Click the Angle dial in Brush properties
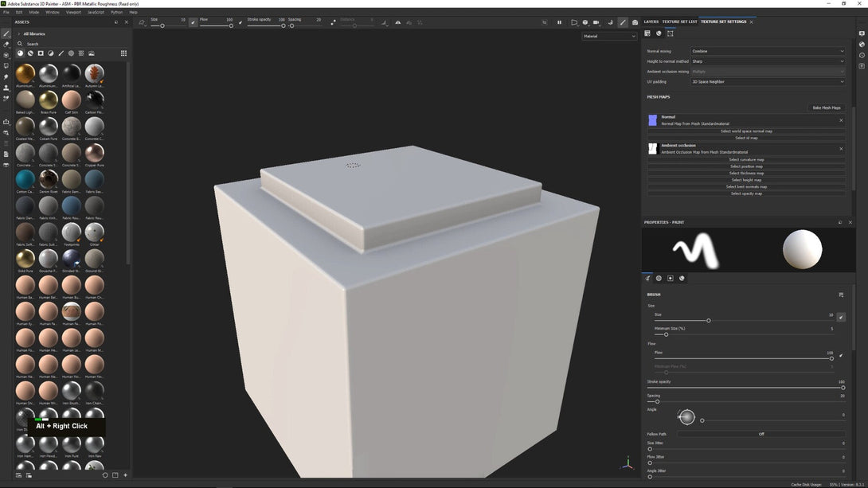The height and width of the screenshot is (488, 868). coord(686,417)
